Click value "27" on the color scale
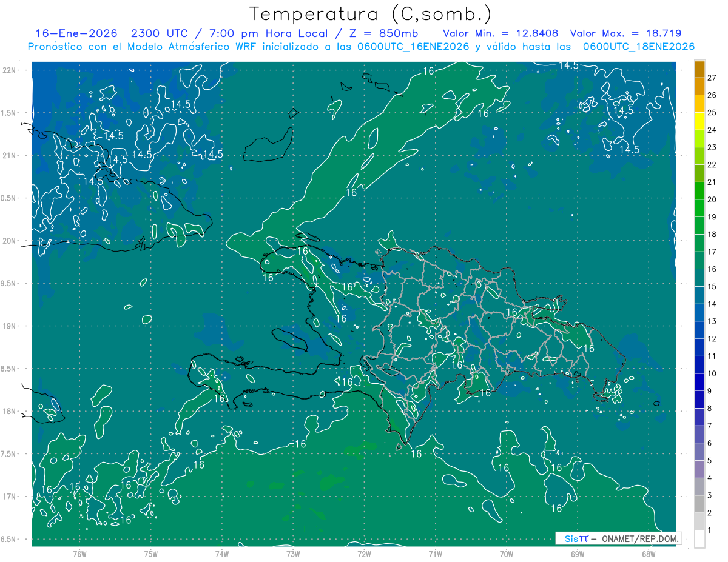Viewport: 728px width, 562px height. click(712, 78)
